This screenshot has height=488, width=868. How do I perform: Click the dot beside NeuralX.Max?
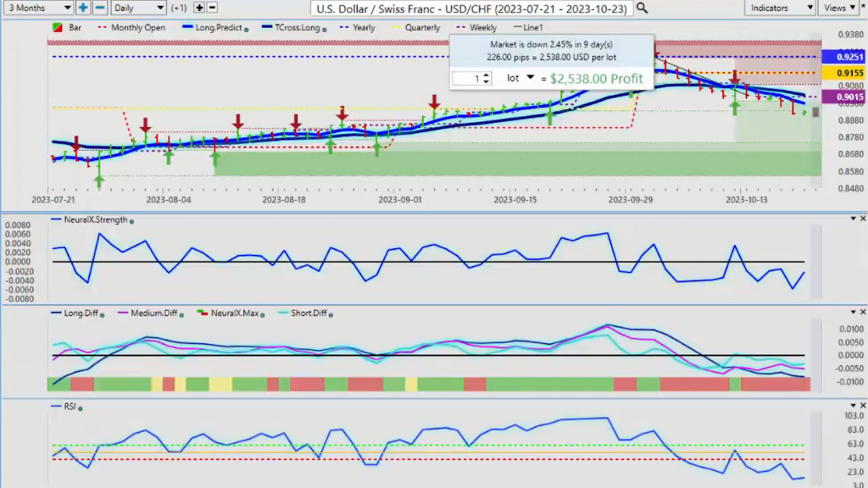pos(263,315)
